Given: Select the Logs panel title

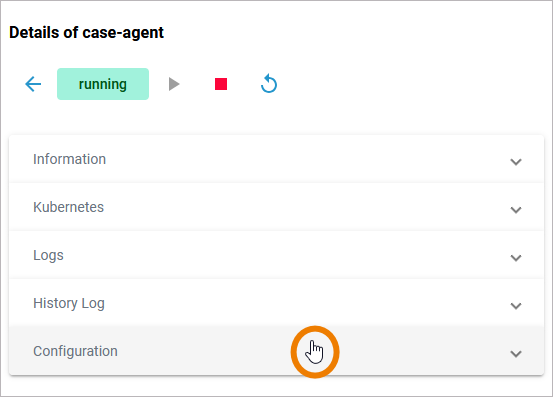Looking at the screenshot, I should pos(48,255).
